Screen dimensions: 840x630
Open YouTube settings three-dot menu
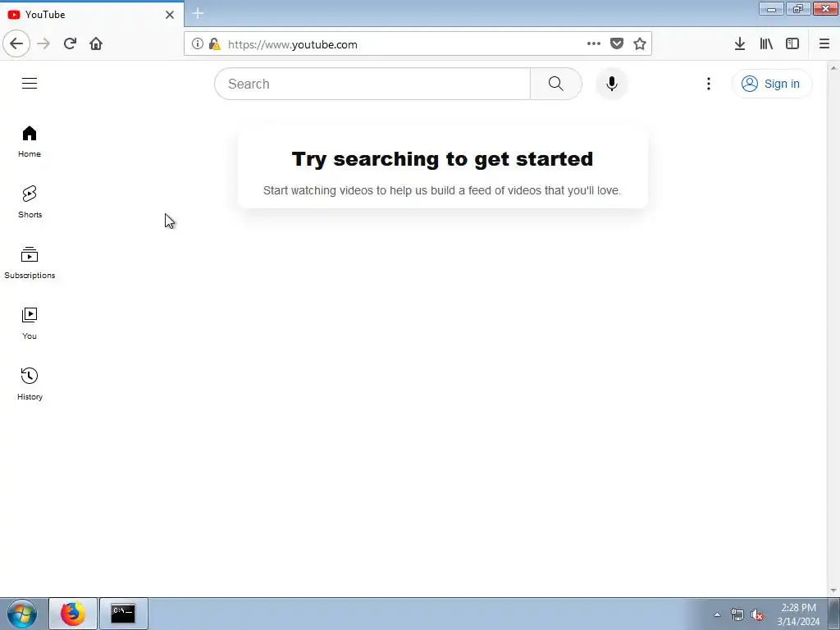[x=708, y=84]
